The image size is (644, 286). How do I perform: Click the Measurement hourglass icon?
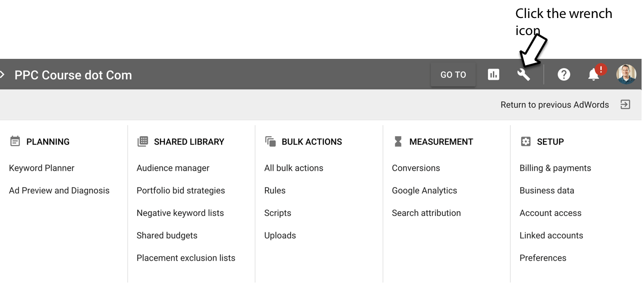[x=398, y=142]
